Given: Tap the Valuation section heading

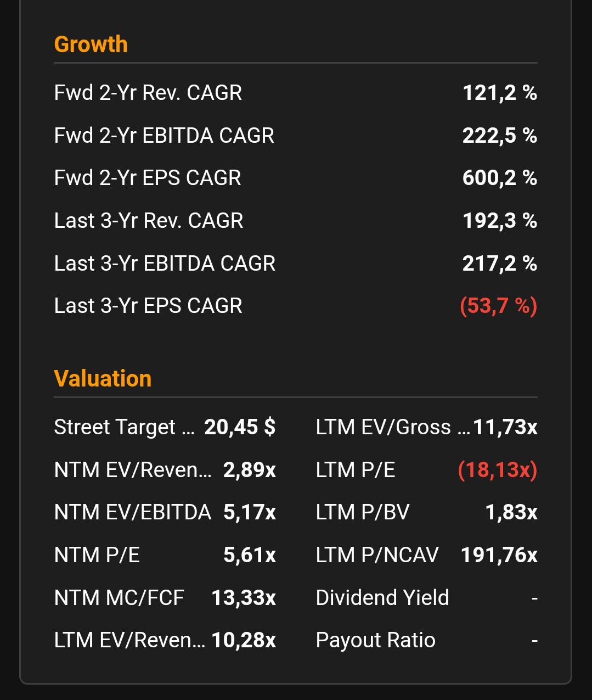Looking at the screenshot, I should [103, 379].
